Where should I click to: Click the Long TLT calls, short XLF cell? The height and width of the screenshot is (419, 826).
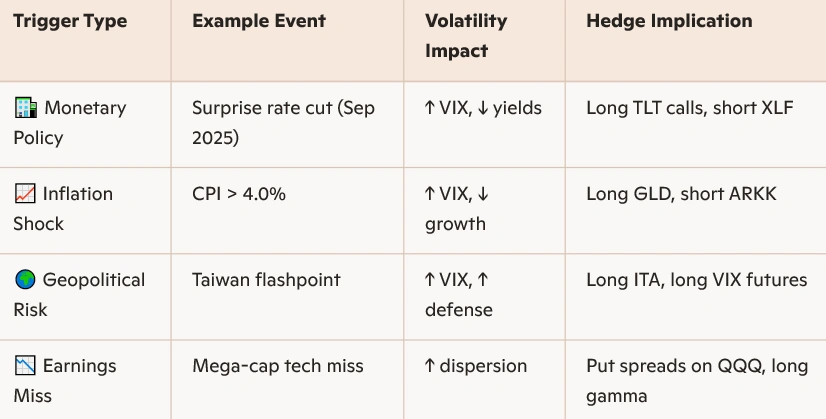(x=689, y=108)
